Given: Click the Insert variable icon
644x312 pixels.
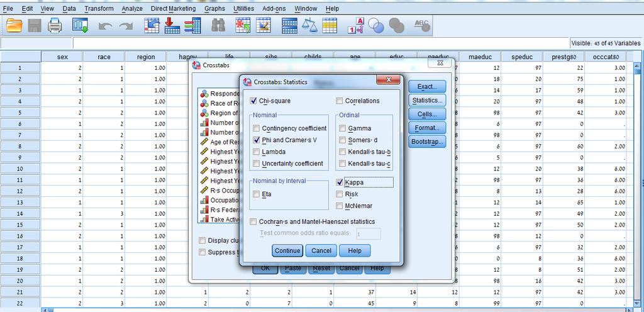Looking at the screenshot, I should [x=264, y=25].
